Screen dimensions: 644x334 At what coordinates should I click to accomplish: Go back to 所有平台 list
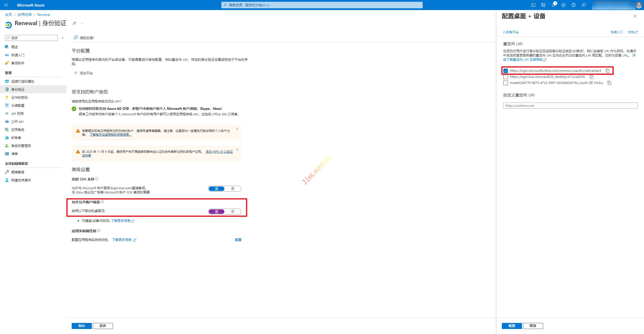(511, 32)
